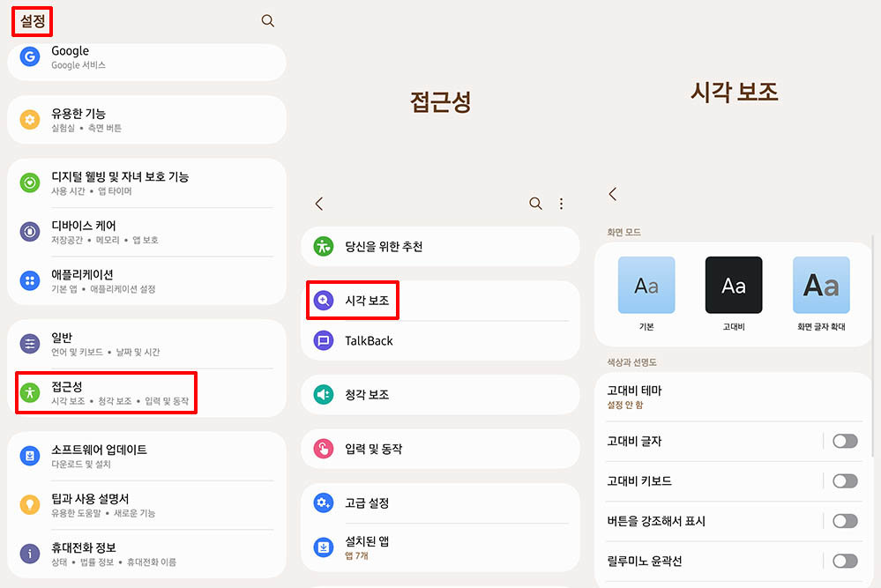Toggle 버튼을 강조해서 표시 switch
This screenshot has height=588, width=881.
[x=844, y=521]
